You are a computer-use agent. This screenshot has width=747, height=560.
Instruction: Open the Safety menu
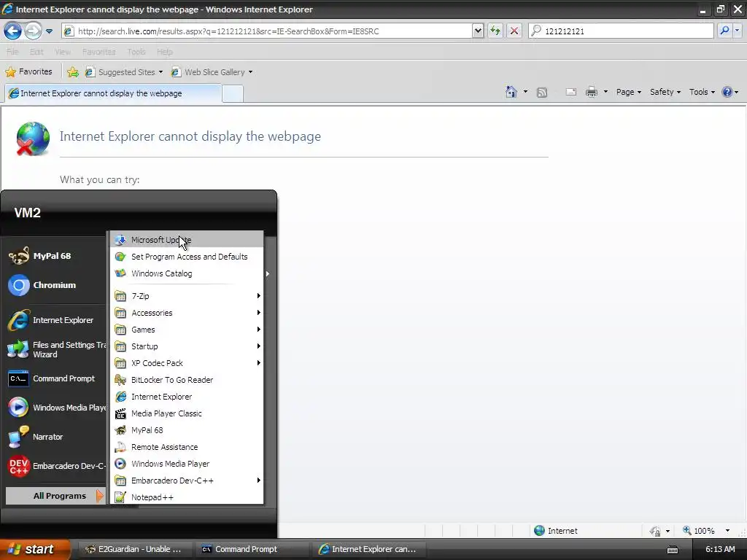pos(665,92)
